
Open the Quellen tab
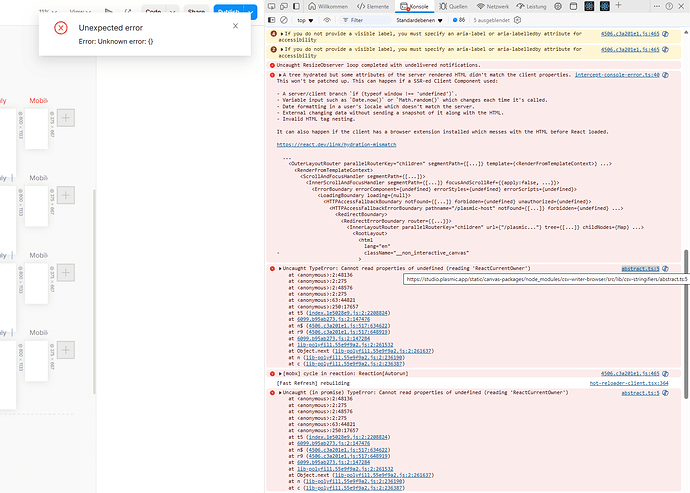coord(453,6)
